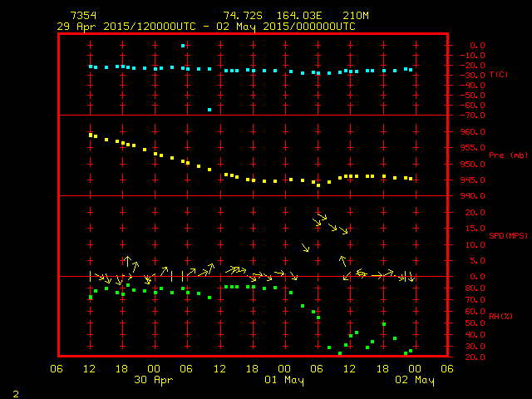Click the elevation text "210M"

point(356,16)
